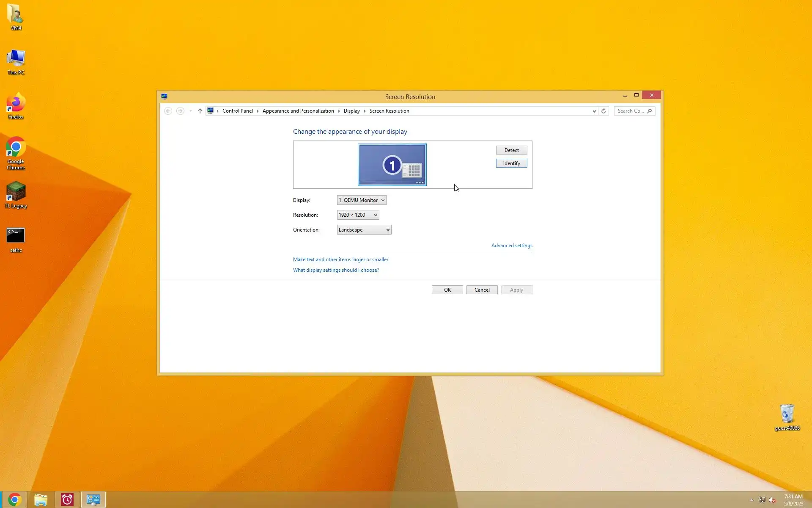Click the Up arrow navigation icon

coord(200,111)
